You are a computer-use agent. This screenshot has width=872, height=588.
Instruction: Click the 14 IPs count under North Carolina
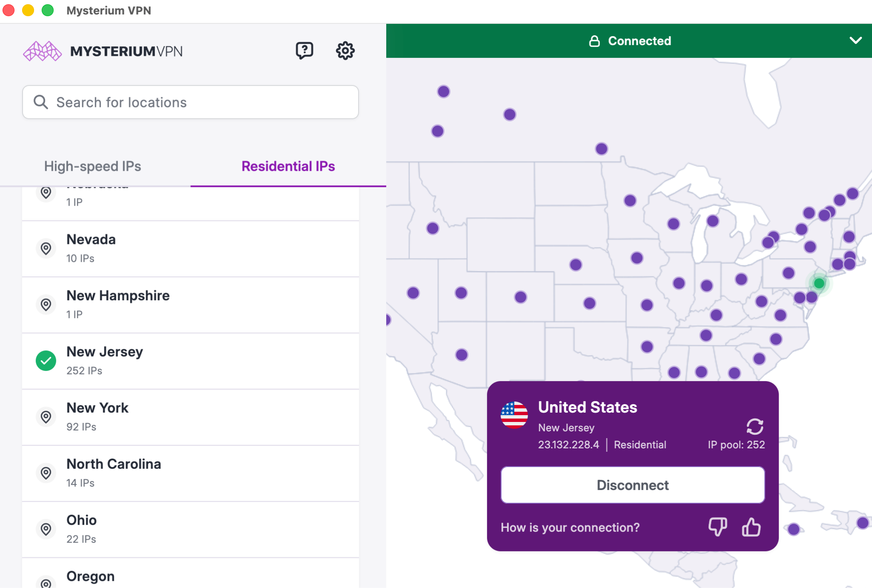pyautogui.click(x=80, y=483)
